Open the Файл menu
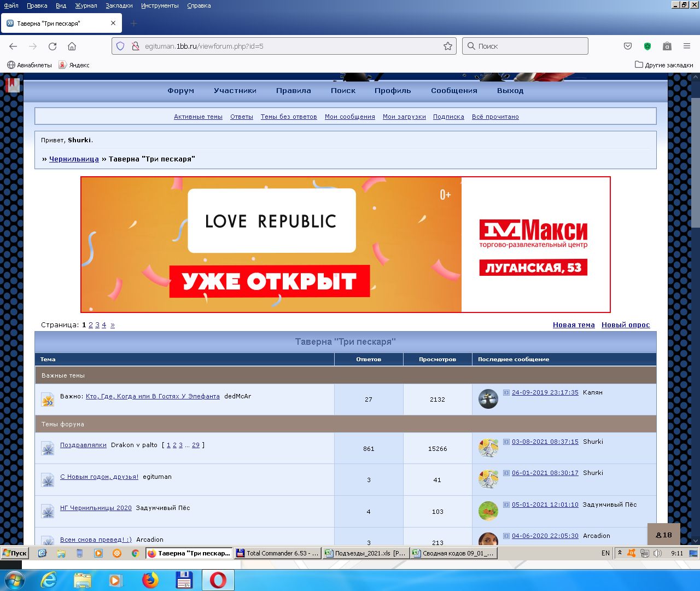The image size is (700, 591). click(x=11, y=5)
